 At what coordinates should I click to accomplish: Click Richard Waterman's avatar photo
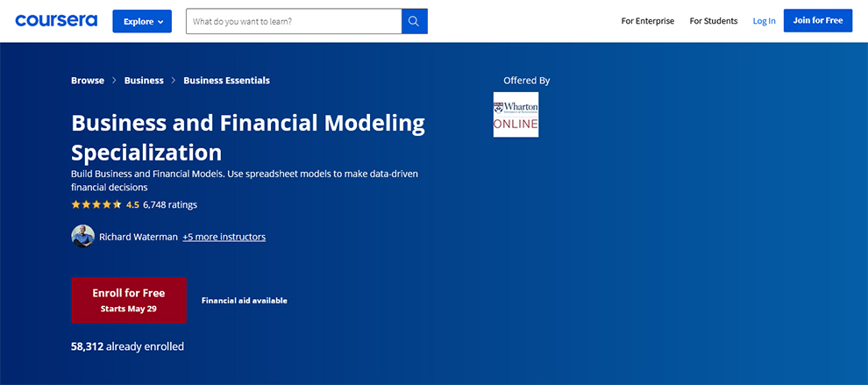point(83,237)
